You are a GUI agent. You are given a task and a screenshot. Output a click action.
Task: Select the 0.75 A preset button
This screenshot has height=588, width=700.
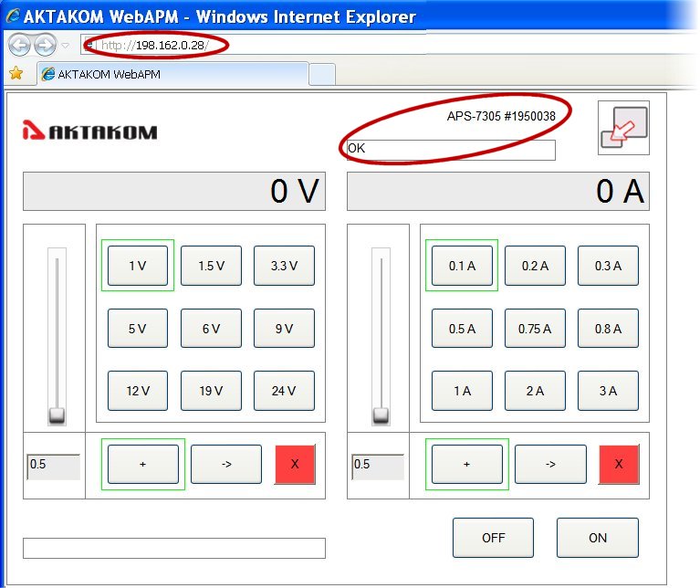pos(535,328)
